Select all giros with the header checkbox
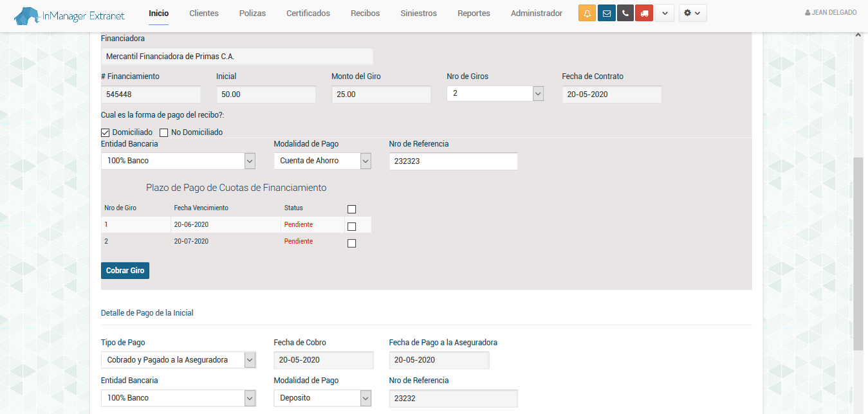Viewport: 868px width, 414px height. pos(351,209)
